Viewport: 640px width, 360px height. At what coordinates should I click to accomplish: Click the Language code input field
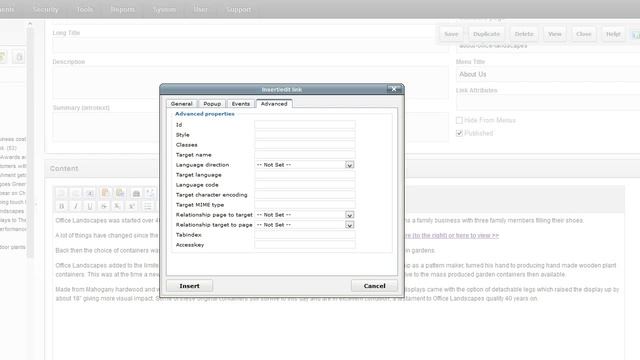305,185
